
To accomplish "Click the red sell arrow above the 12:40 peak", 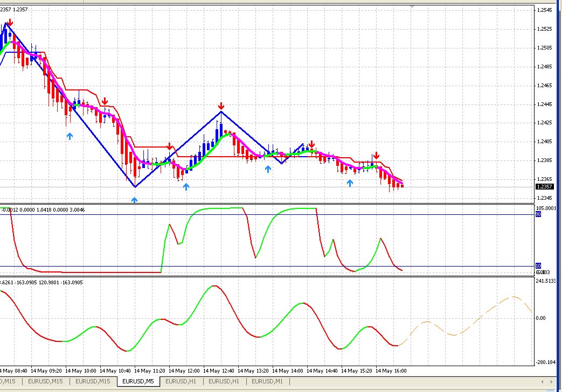I will coord(221,106).
